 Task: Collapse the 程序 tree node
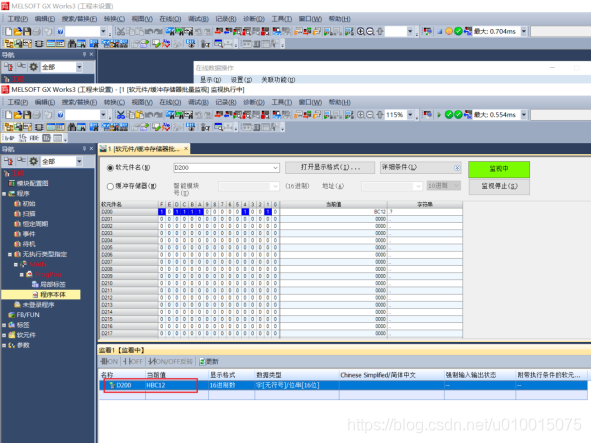tap(4, 194)
